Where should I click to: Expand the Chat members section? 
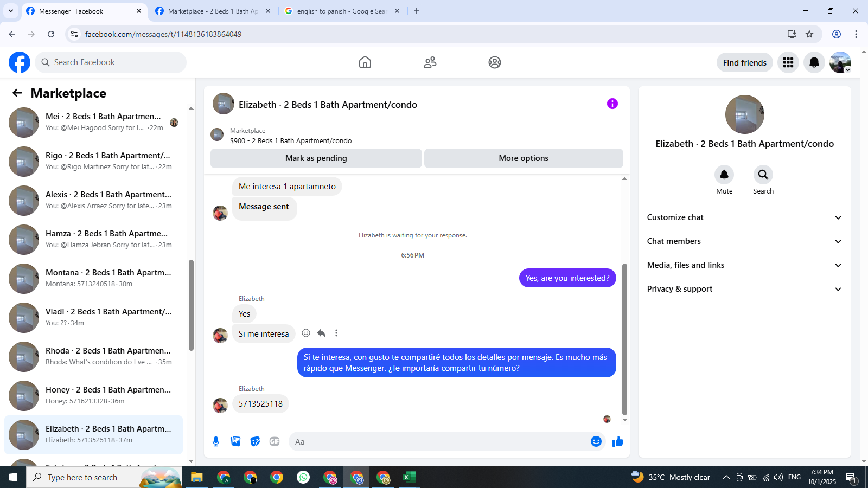coord(744,241)
